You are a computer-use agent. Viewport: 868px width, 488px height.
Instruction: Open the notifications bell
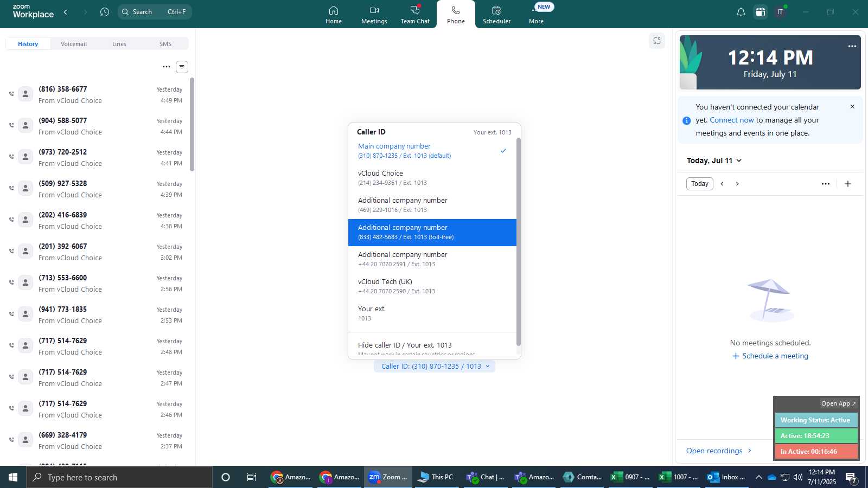click(x=741, y=12)
